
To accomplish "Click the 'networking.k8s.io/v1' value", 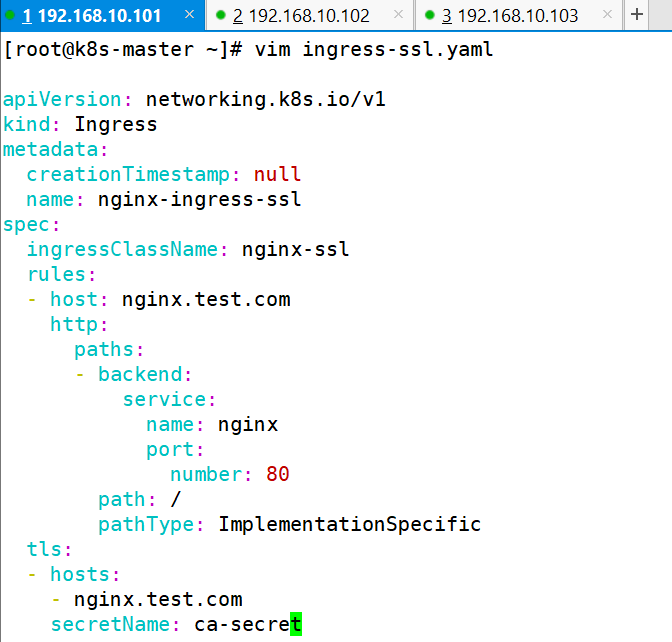I will pos(266,99).
